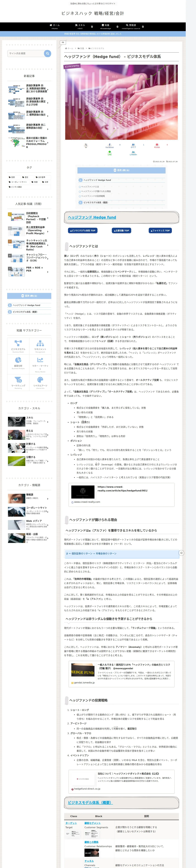The height and width of the screenshot is (868, 196).
Task: Share the article on はてブ (Hatena)
Action: pyautogui.click(x=133, y=146)
